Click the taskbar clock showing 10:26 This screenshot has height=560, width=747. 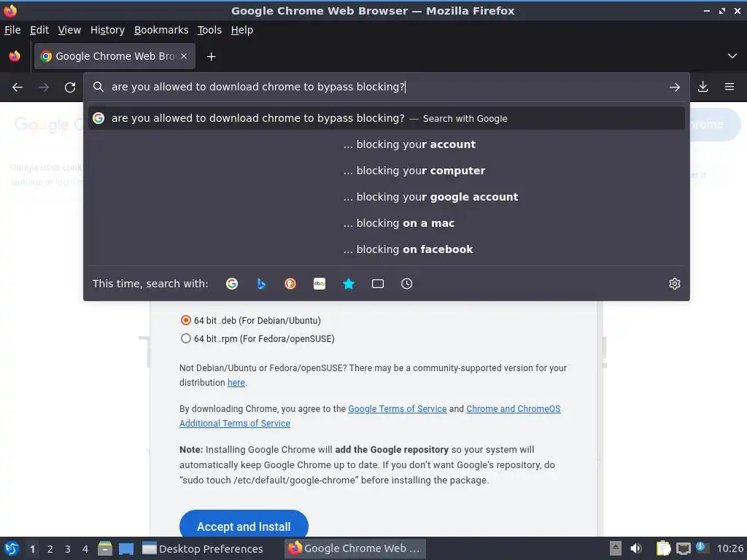point(729,548)
